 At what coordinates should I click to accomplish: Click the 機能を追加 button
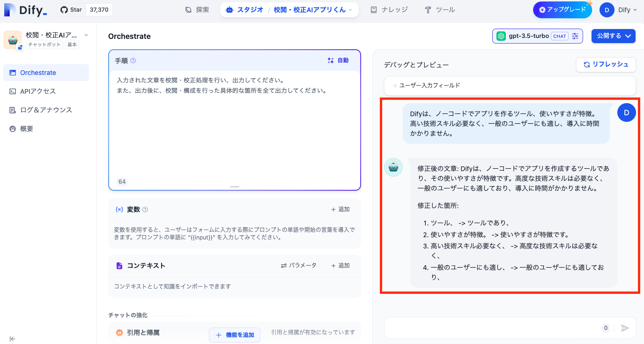point(235,335)
